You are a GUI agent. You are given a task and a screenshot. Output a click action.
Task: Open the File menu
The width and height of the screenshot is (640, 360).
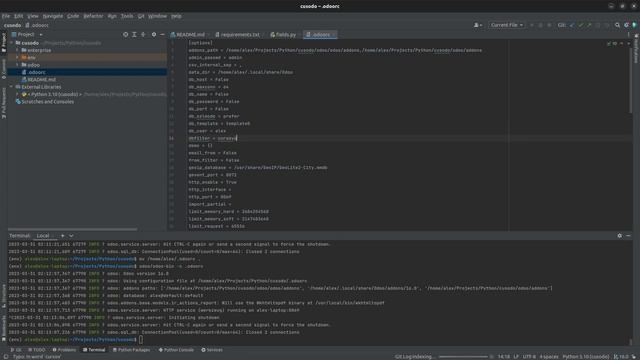tap(6, 16)
